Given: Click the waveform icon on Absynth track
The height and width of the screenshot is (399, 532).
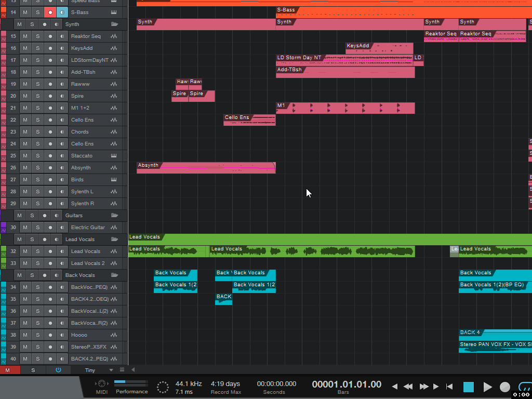Looking at the screenshot, I should (x=114, y=168).
